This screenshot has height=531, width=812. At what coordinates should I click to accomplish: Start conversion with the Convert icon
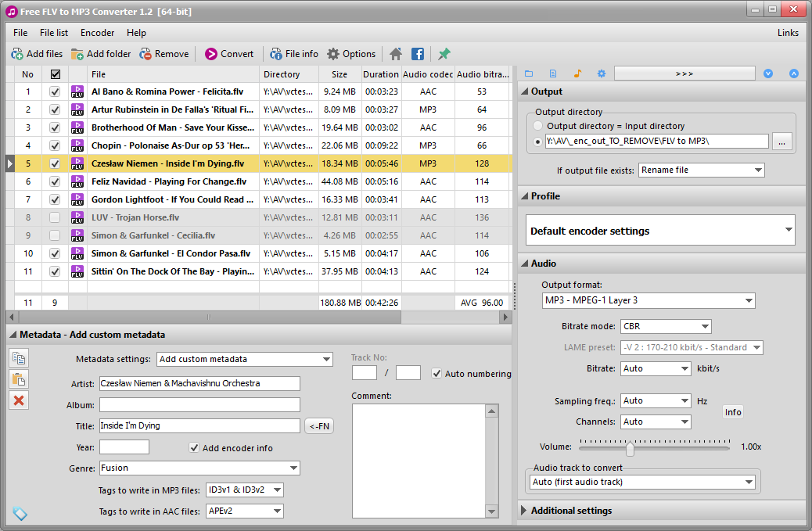pos(210,54)
